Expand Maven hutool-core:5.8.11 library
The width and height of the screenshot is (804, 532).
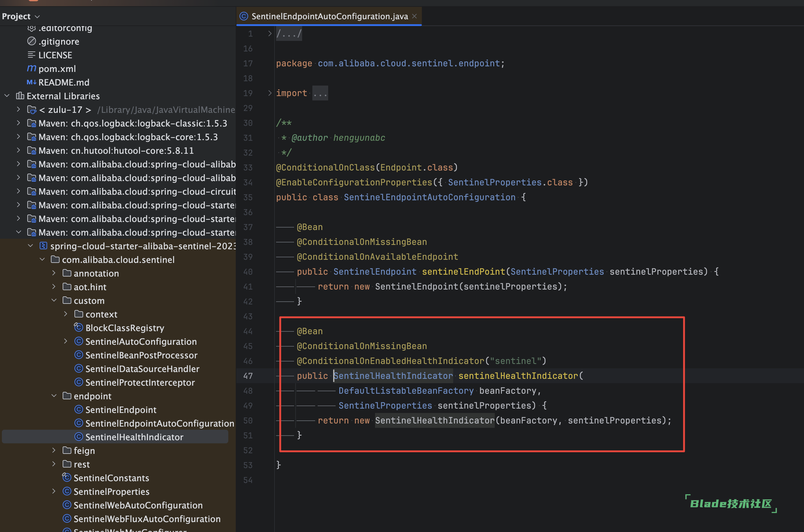coord(19,150)
